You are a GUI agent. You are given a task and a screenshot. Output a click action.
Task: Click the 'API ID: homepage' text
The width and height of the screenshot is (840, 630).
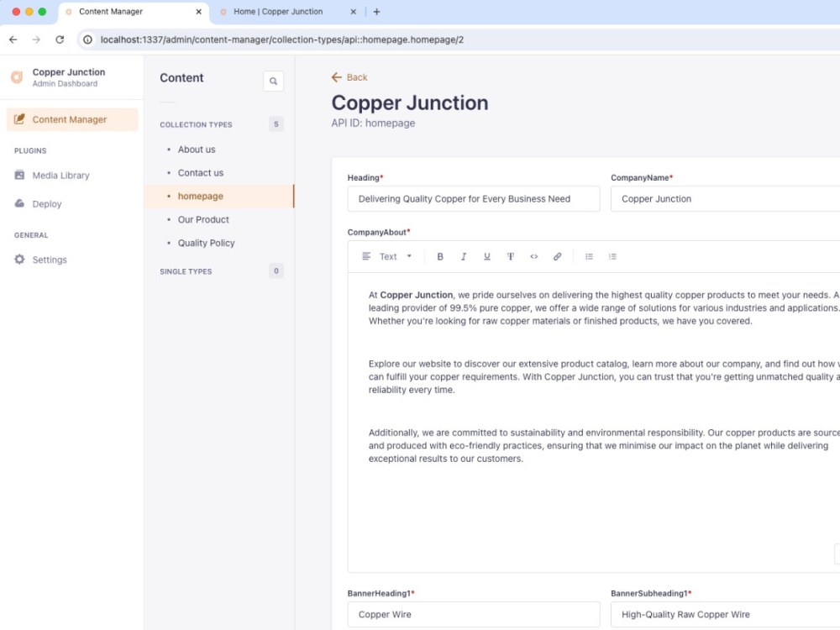(x=373, y=123)
